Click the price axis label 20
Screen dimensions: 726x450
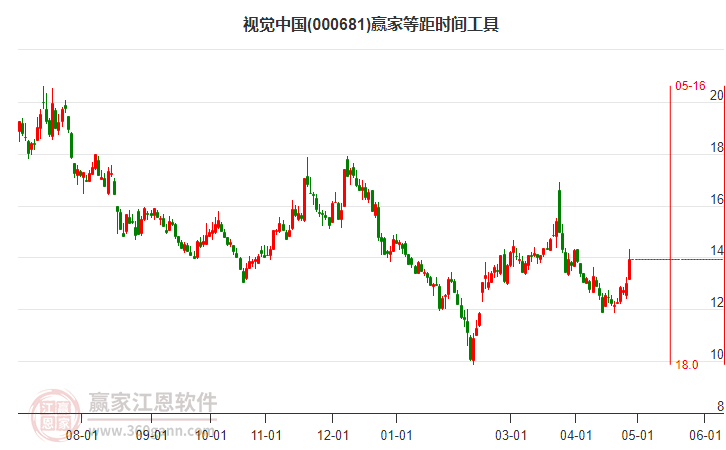[717, 95]
